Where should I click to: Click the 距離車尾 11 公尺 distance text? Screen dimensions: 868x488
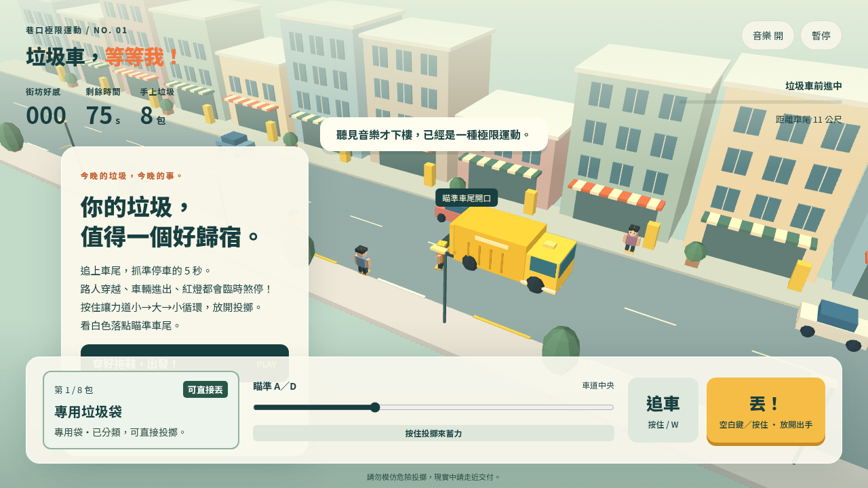tap(809, 119)
